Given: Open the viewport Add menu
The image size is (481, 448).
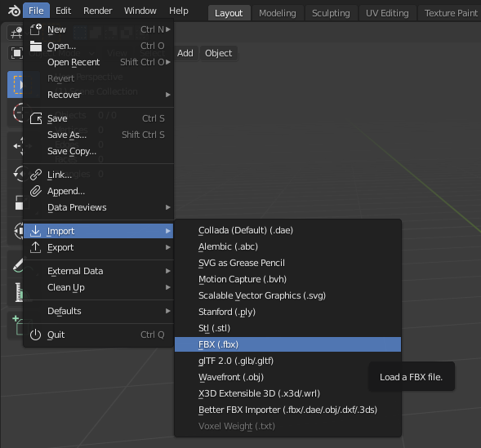Looking at the screenshot, I should (185, 53).
